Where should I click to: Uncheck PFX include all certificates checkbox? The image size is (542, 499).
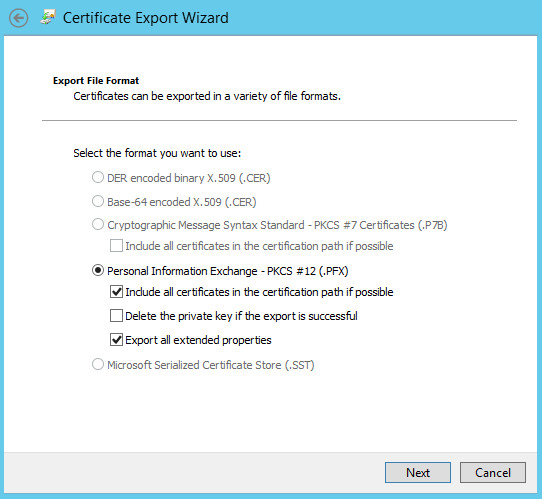(x=116, y=292)
